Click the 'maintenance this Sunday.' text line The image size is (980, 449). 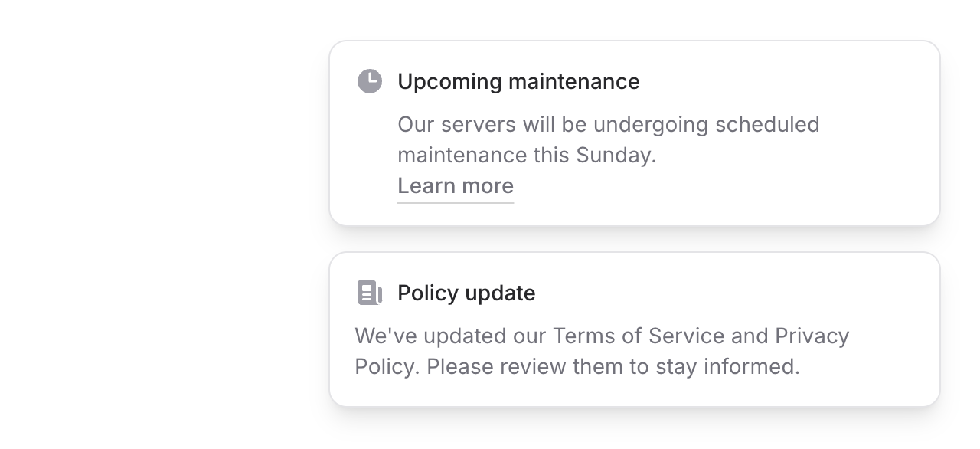pyautogui.click(x=527, y=156)
